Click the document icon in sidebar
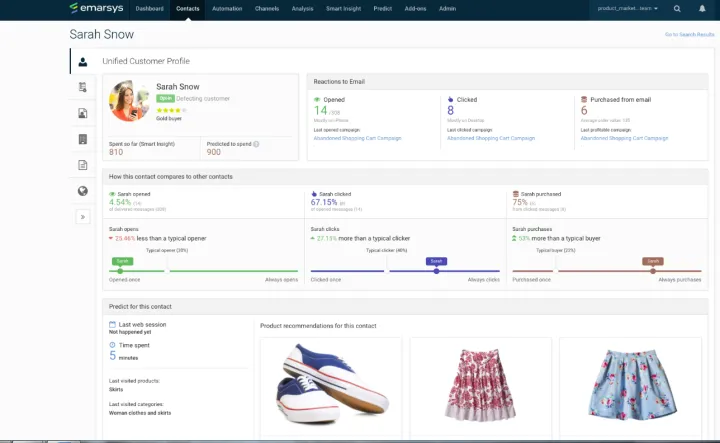Viewport: 720px width, 443px height. [83, 165]
